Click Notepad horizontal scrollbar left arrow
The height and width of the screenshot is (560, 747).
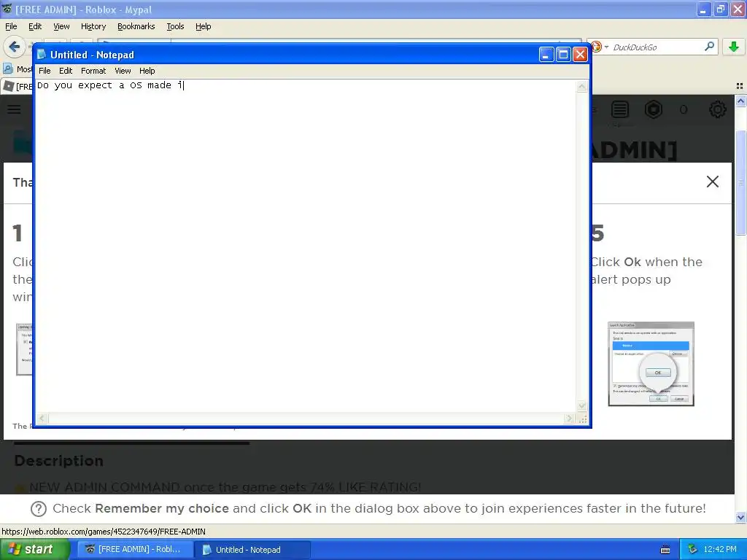pyautogui.click(x=42, y=419)
